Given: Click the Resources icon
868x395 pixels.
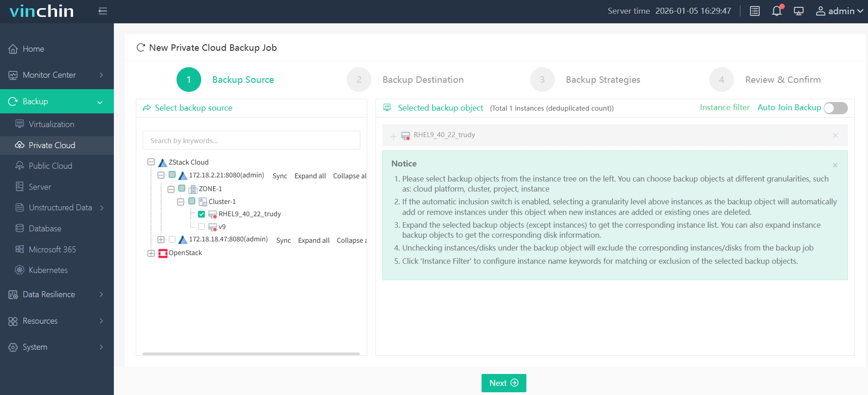Looking at the screenshot, I should 13,321.
